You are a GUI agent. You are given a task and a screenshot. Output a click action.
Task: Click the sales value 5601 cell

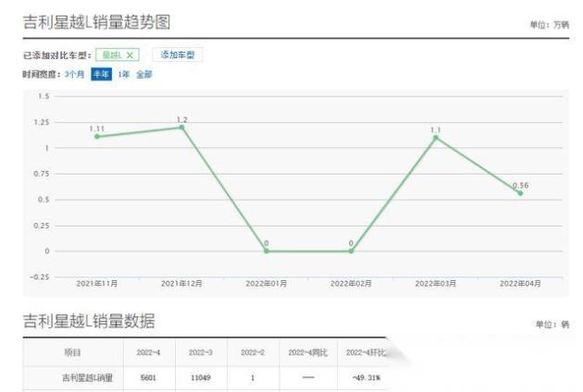coord(148,378)
